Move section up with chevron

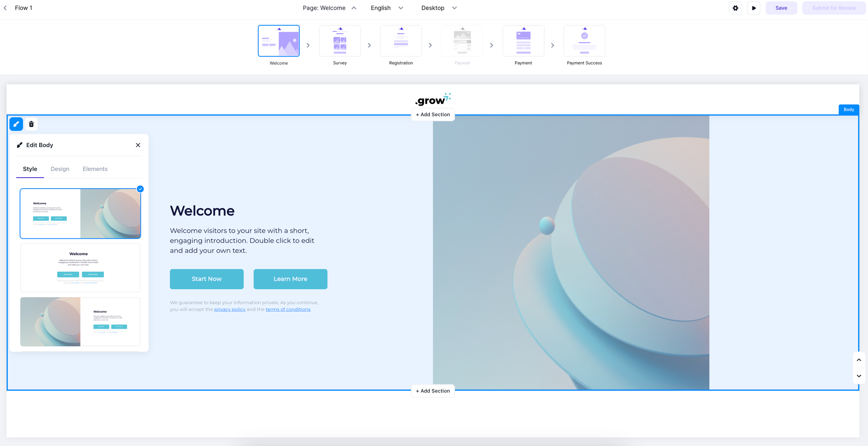click(x=859, y=360)
